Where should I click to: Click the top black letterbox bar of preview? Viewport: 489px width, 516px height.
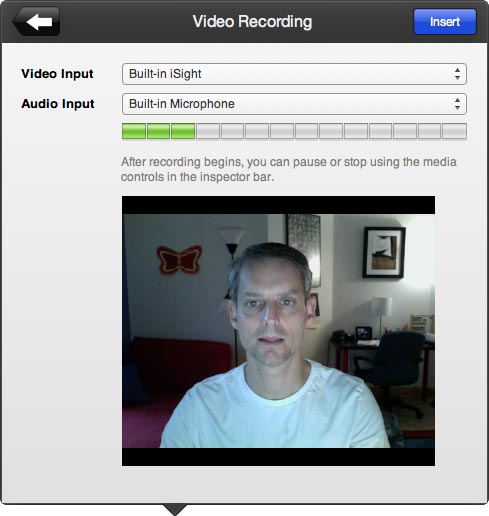(x=278, y=205)
